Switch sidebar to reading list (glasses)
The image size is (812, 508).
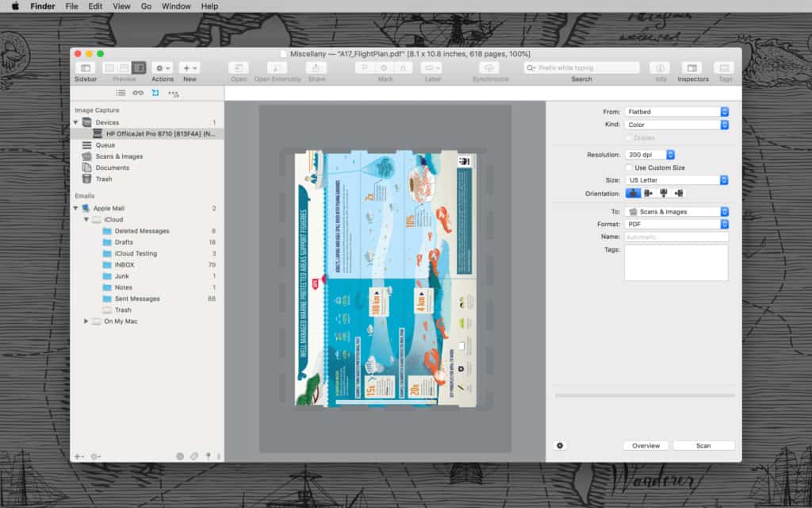pyautogui.click(x=138, y=93)
